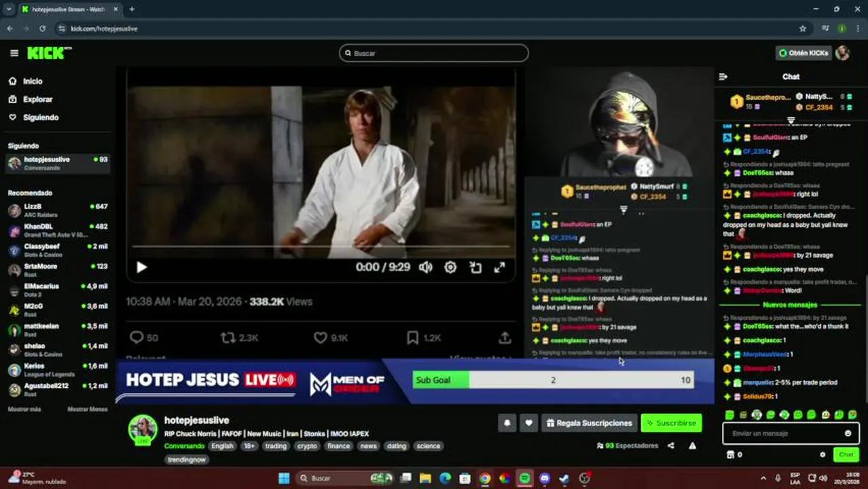Open the hamburger sidebar menu
The width and height of the screenshot is (868, 489).
click(x=14, y=53)
